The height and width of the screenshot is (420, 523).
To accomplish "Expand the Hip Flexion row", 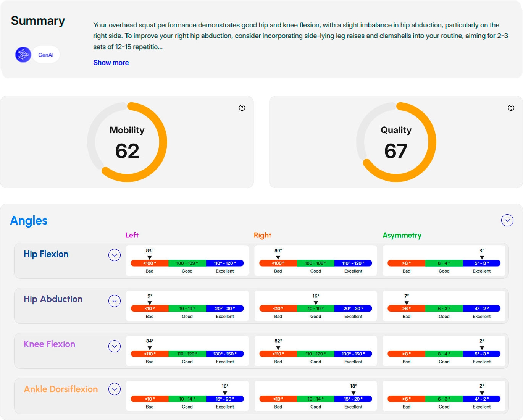I will pyautogui.click(x=115, y=255).
